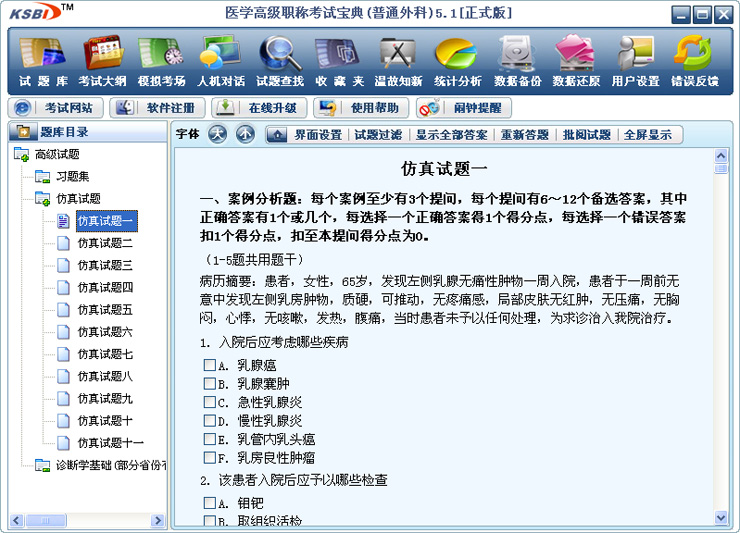Screen dimensions: 740x533
Task: Select 仿真试题八 in the tree
Action: (x=105, y=376)
